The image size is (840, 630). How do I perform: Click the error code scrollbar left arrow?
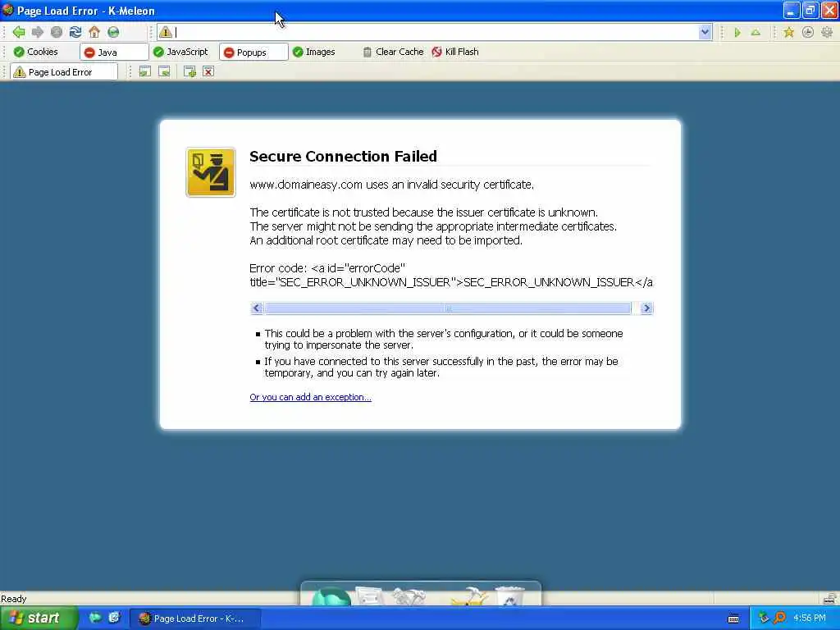[x=256, y=308]
